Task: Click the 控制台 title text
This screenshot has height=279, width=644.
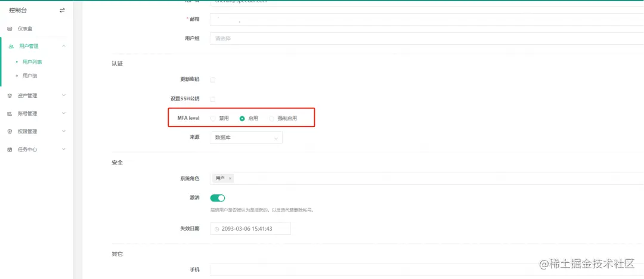Action: coord(17,10)
